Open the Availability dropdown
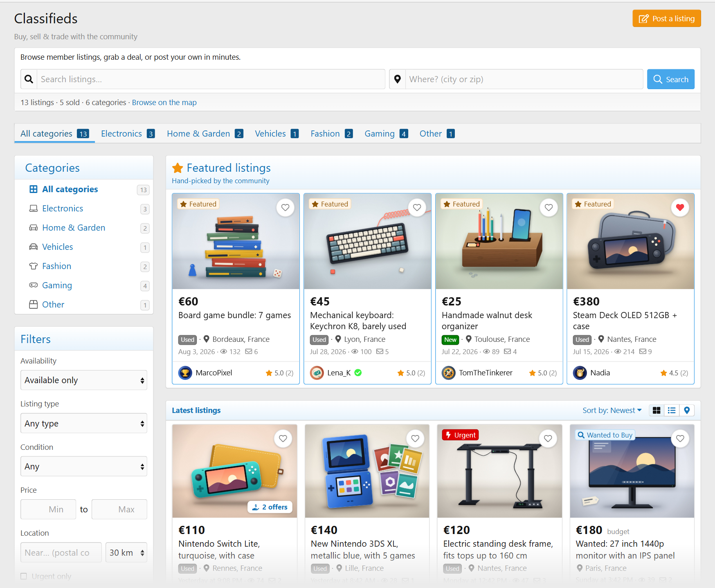The width and height of the screenshot is (715, 588). click(x=84, y=380)
